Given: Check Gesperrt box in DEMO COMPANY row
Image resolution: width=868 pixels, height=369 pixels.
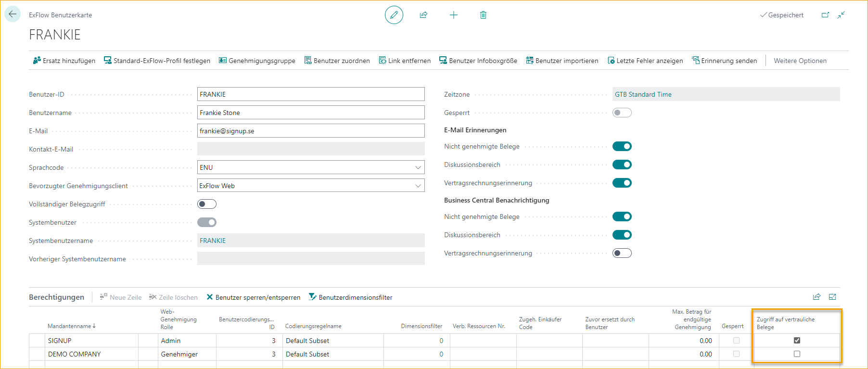Looking at the screenshot, I should pos(736,354).
